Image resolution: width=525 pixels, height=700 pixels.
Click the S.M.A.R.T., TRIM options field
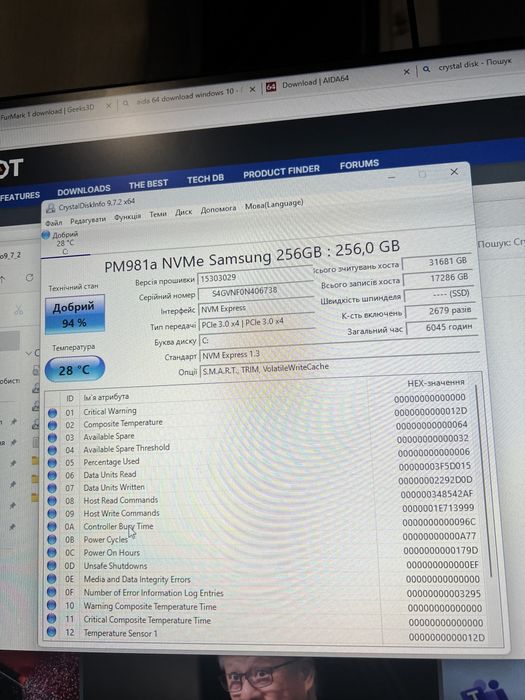point(341,369)
